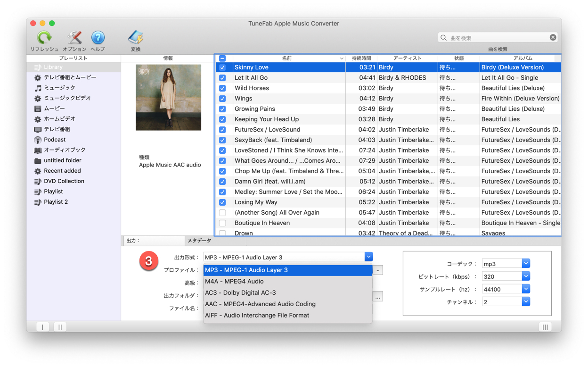Image resolution: width=588 pixels, height=367 pixels.
Task: Start conversion with the 変換 icon
Action: click(136, 38)
